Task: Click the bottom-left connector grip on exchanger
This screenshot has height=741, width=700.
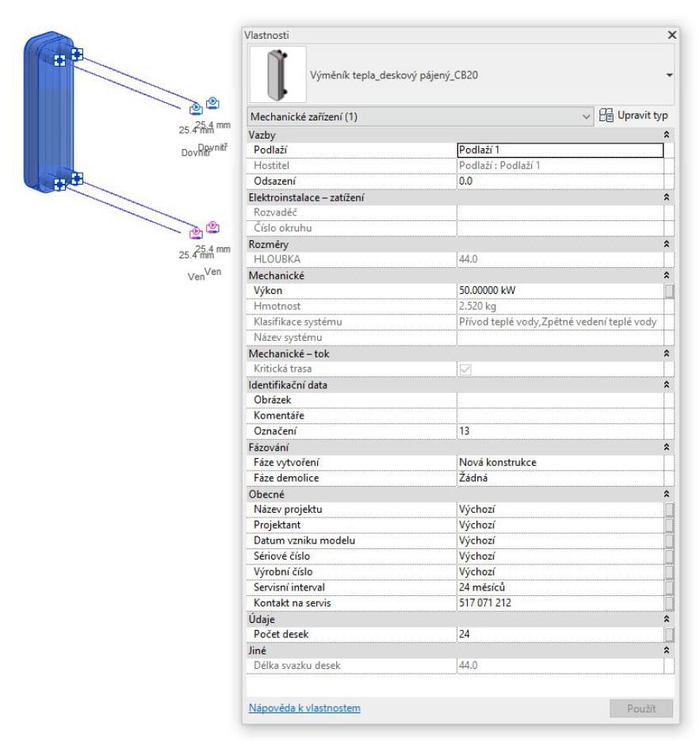Action: coord(59,184)
